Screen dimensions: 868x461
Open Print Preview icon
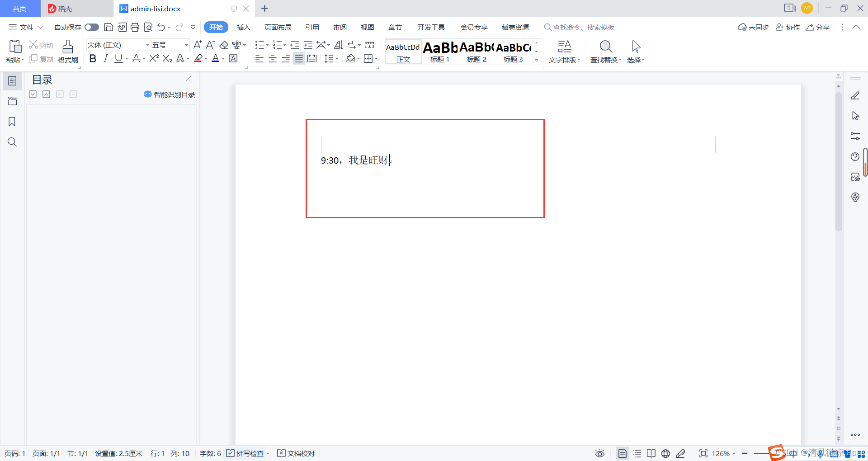point(148,27)
